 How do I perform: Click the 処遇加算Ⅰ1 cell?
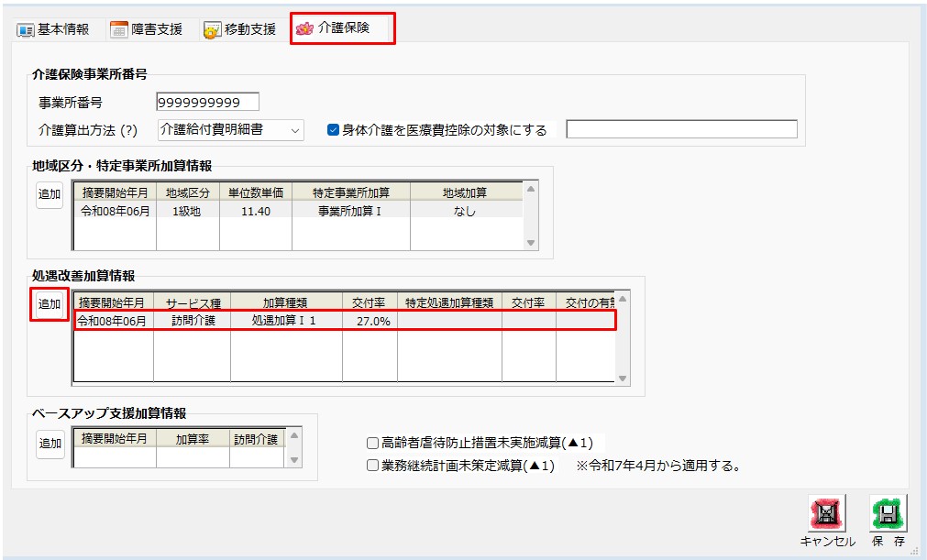[286, 321]
